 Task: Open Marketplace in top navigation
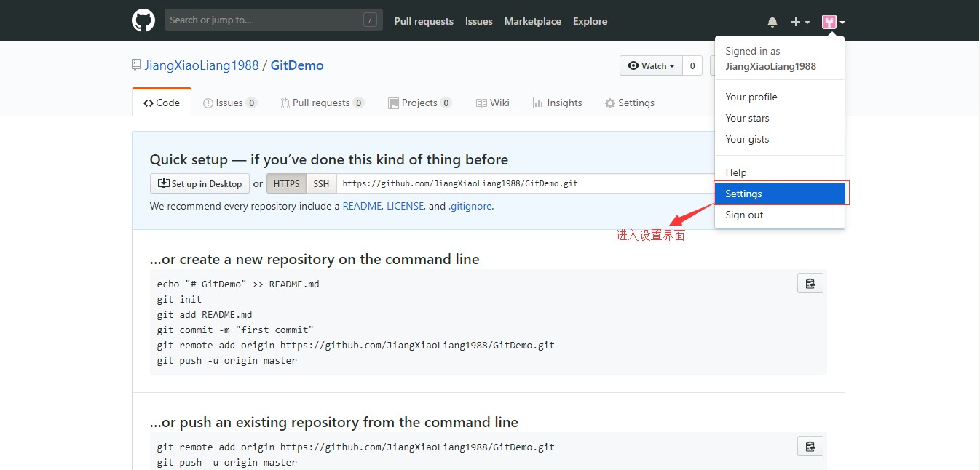click(533, 21)
